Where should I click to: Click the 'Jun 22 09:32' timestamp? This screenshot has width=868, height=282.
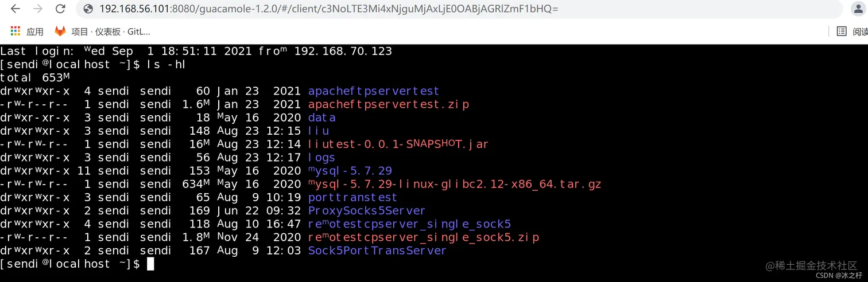coord(258,210)
